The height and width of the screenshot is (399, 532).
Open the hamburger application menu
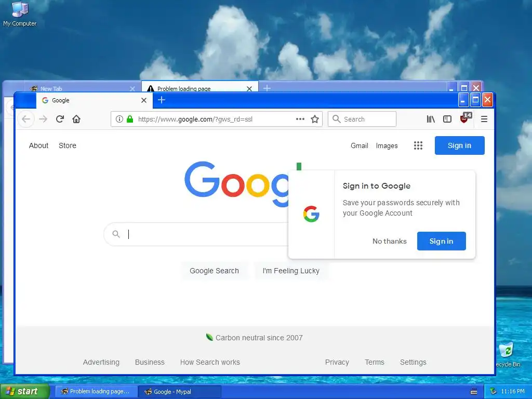click(484, 119)
